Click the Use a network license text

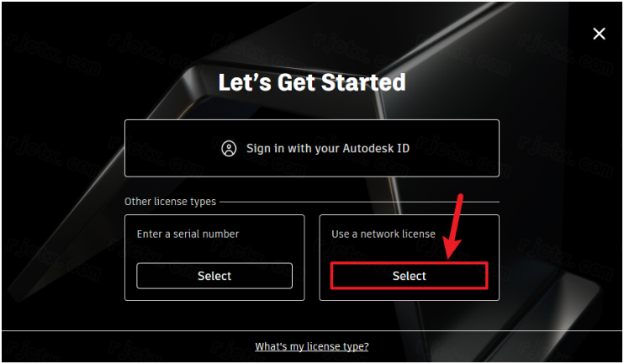pos(383,234)
